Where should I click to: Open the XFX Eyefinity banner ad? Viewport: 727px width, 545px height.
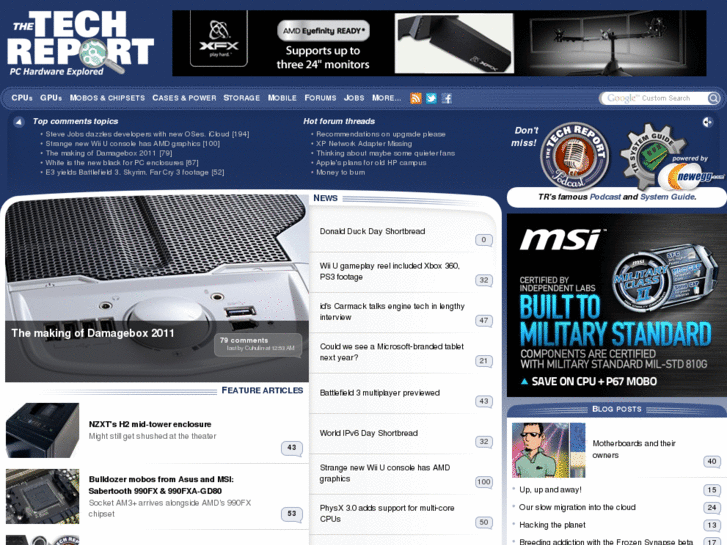(439, 43)
